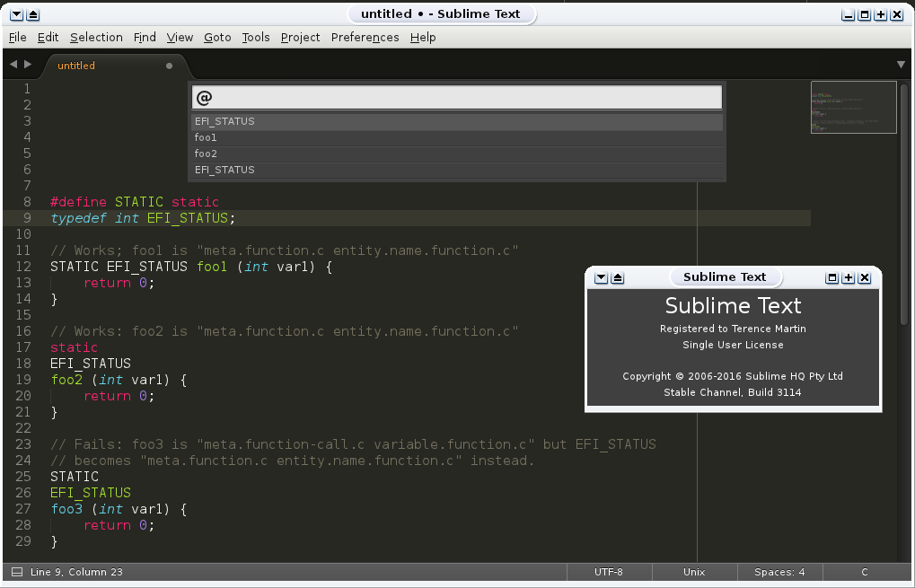The image size is (915, 588).
Task: Click the minimap thumbnail
Action: (853, 108)
